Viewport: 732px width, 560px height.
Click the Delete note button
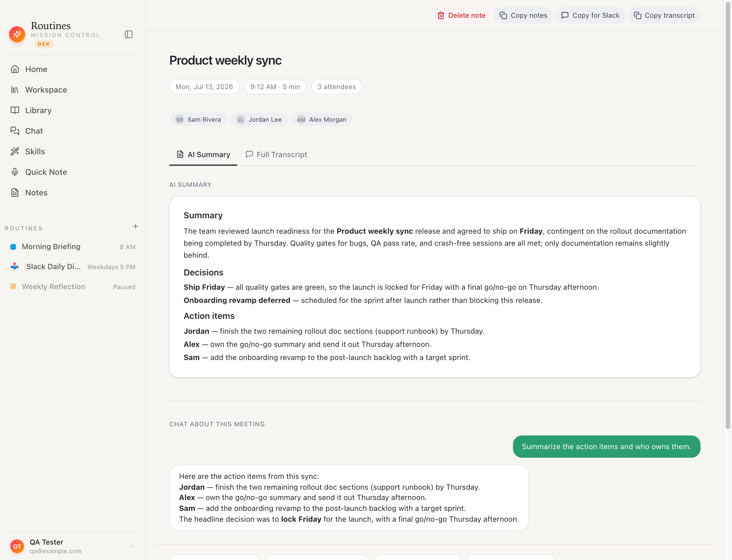coord(462,15)
